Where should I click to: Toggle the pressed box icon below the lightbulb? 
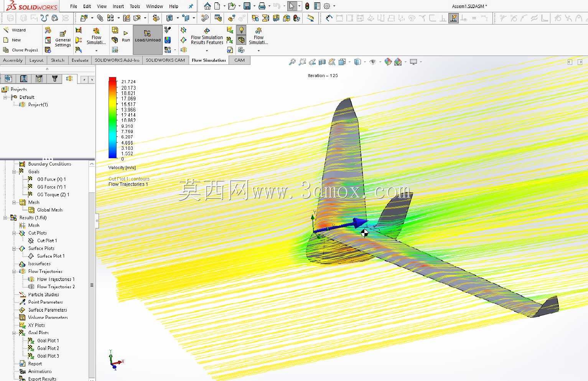pyautogui.click(x=241, y=40)
